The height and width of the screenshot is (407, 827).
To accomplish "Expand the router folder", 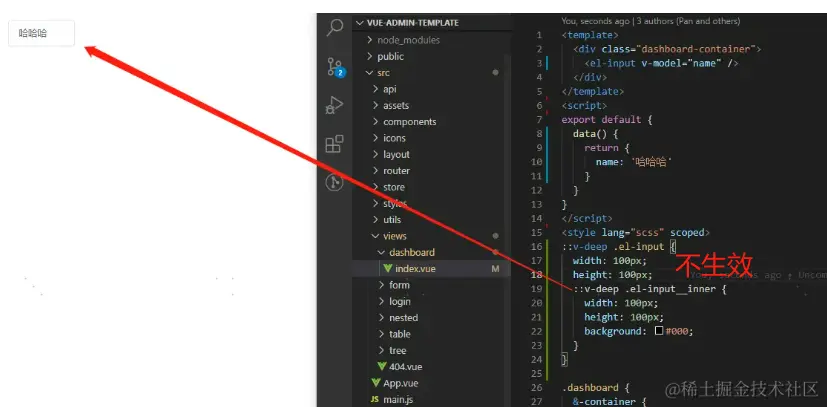I will [376, 170].
